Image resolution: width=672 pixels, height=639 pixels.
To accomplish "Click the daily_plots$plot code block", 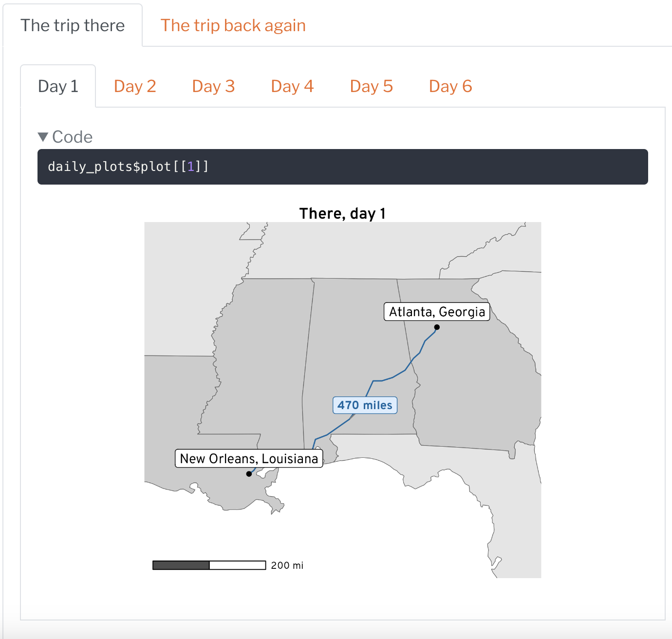I will pyautogui.click(x=342, y=167).
